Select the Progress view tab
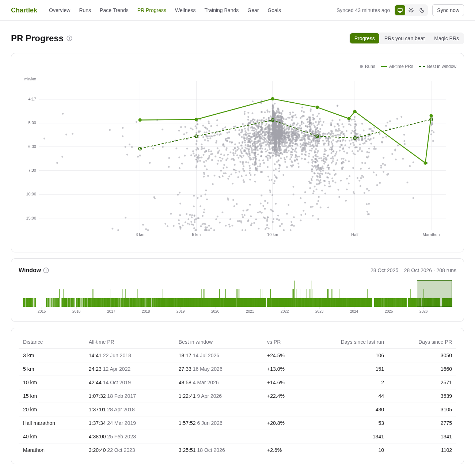Viewport: 475px width, 476px height. click(x=364, y=38)
